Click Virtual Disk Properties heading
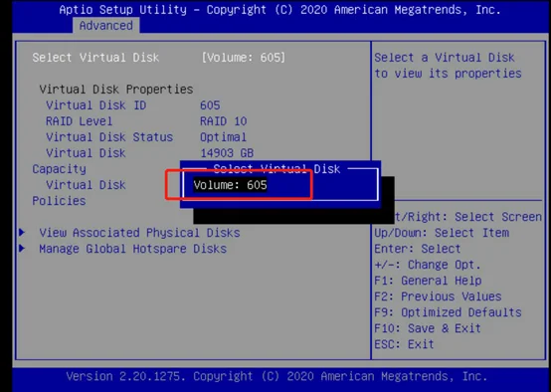This screenshot has width=551, height=392. click(116, 90)
